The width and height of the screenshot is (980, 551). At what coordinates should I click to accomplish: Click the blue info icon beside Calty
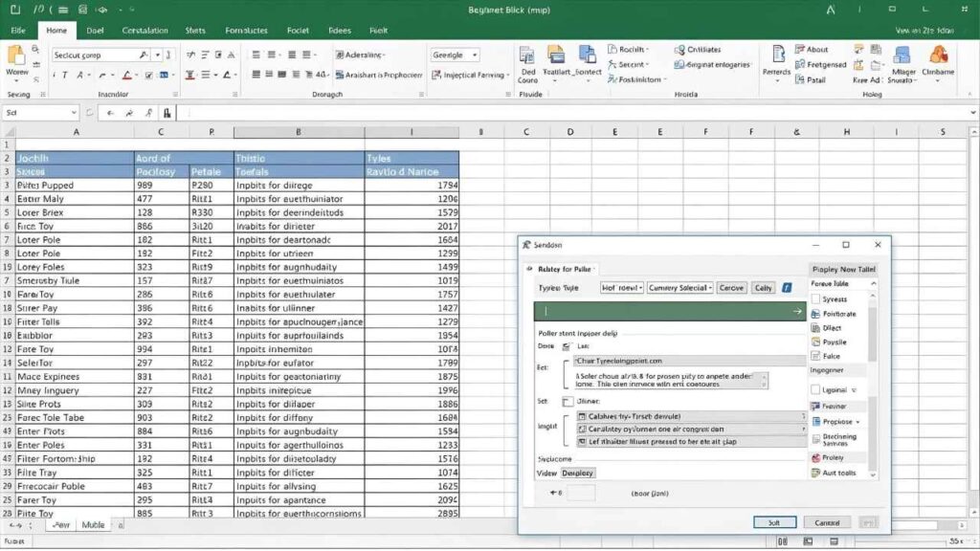pos(787,288)
